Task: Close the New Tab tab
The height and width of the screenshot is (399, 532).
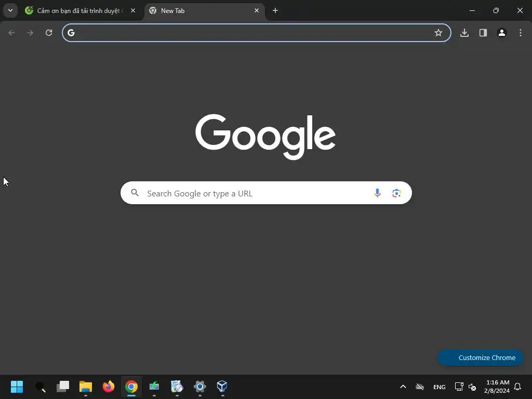Action: 257,10
